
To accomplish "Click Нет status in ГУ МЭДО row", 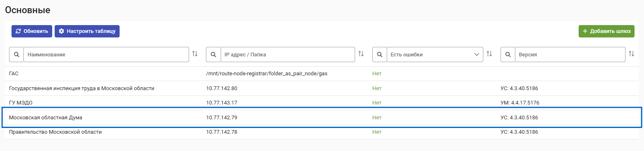I will pyautogui.click(x=377, y=103).
